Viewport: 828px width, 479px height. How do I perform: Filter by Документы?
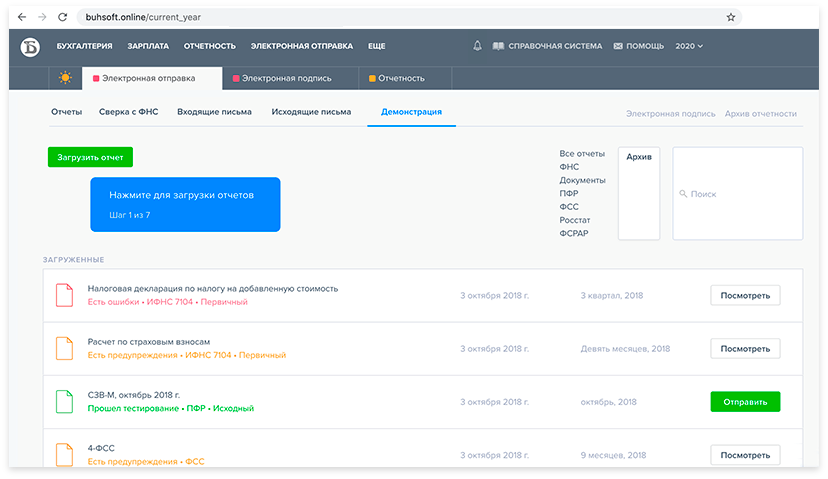(x=582, y=180)
